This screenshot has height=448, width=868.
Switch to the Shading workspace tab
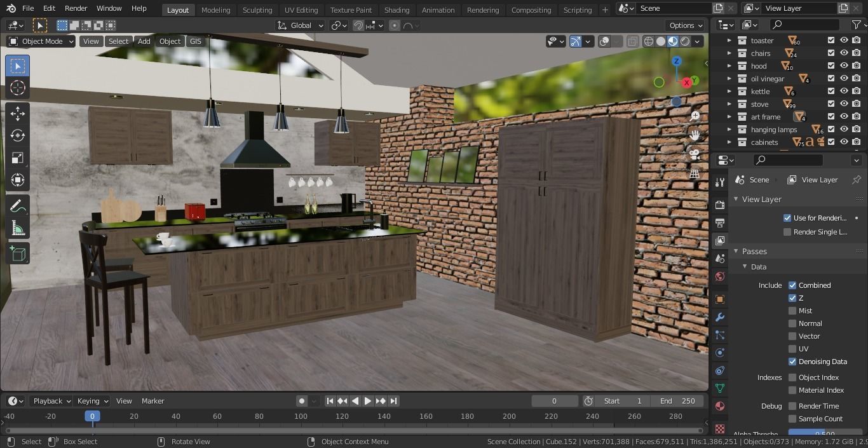(x=397, y=10)
